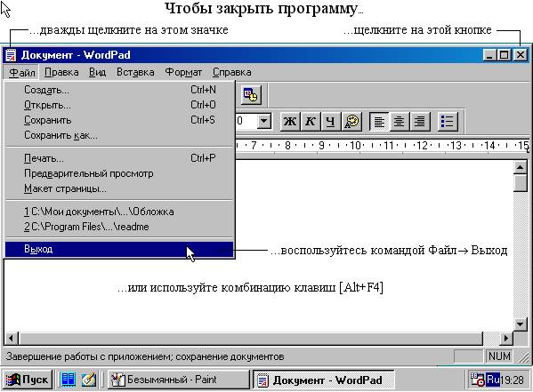Choose Выход to exit WordPad
The width and height of the screenshot is (533, 392).
tap(119, 249)
